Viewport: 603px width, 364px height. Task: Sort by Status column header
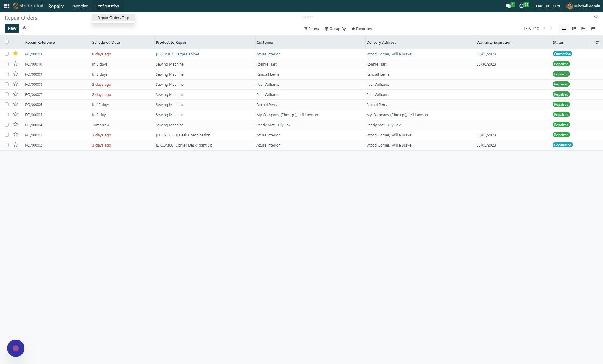[558, 42]
